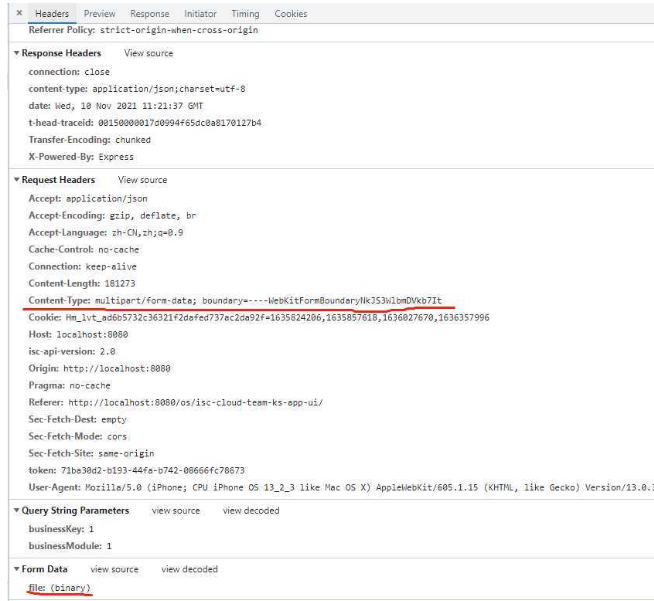Select the connection: close header row
The height and width of the screenshot is (601, 654).
click(69, 72)
